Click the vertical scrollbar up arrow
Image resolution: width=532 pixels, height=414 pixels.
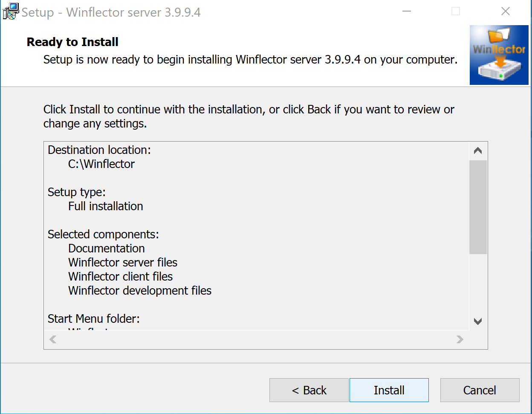click(x=478, y=151)
